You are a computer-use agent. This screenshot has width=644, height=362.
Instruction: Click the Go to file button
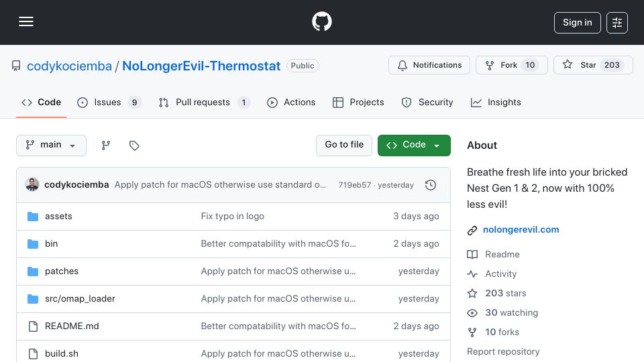pos(344,145)
